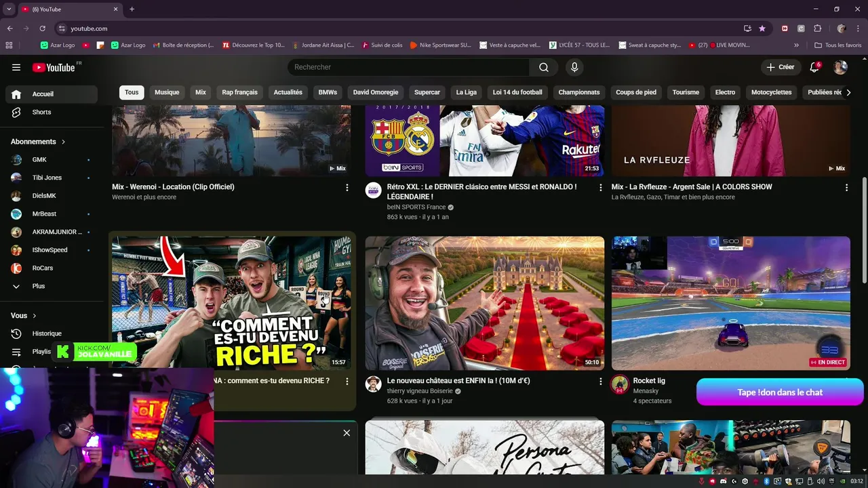Open the Rocket League live stream thumbnail
This screenshot has height=488, width=868.
pos(731,303)
